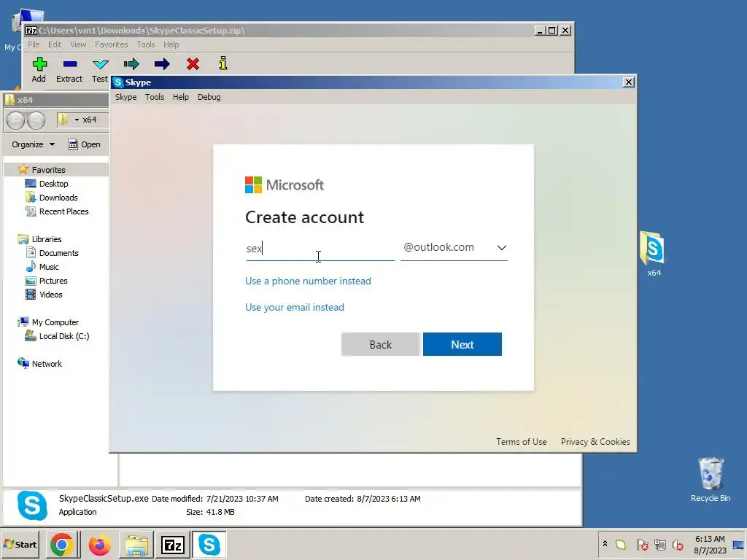Select the Skype taskbar button

[x=209, y=545]
